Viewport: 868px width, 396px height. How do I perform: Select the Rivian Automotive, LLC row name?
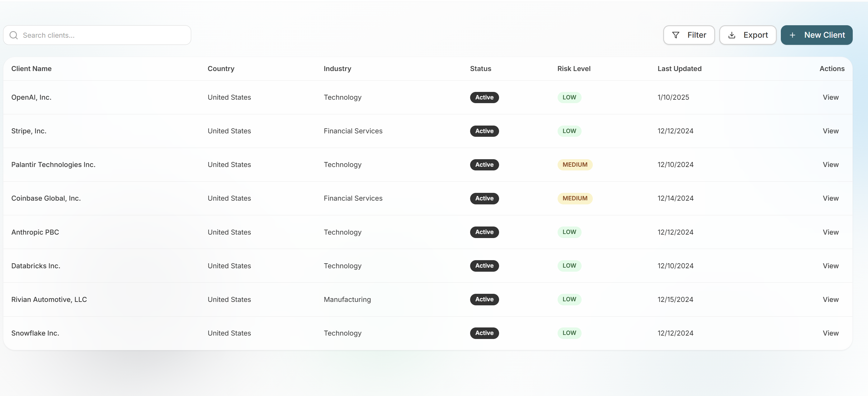point(49,299)
